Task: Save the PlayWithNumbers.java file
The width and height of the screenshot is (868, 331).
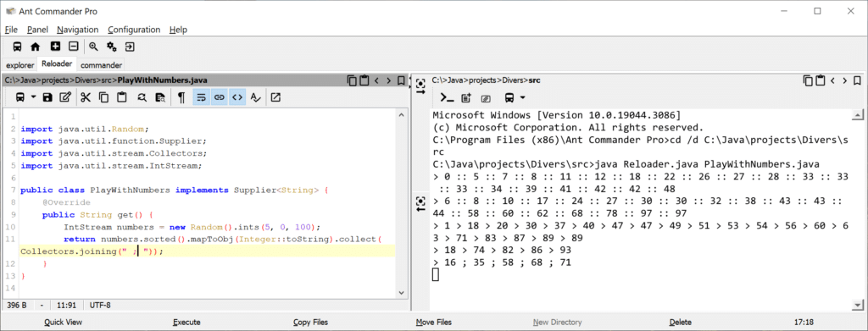Action: tap(47, 98)
